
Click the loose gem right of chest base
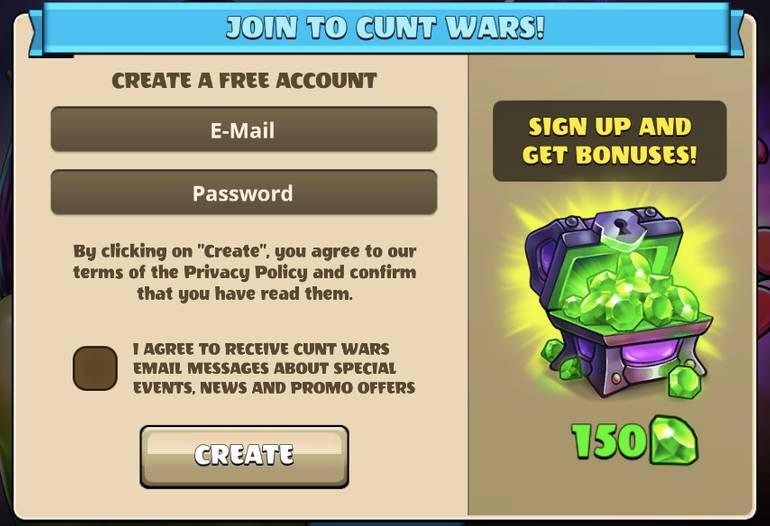coord(685,381)
